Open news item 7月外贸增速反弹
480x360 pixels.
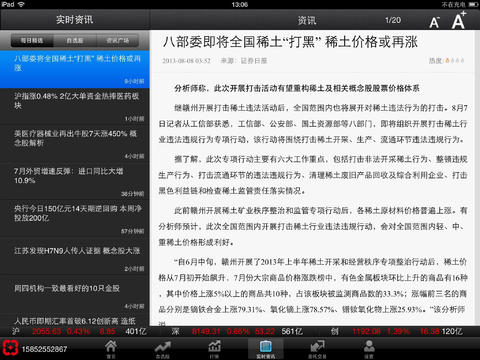[75, 182]
